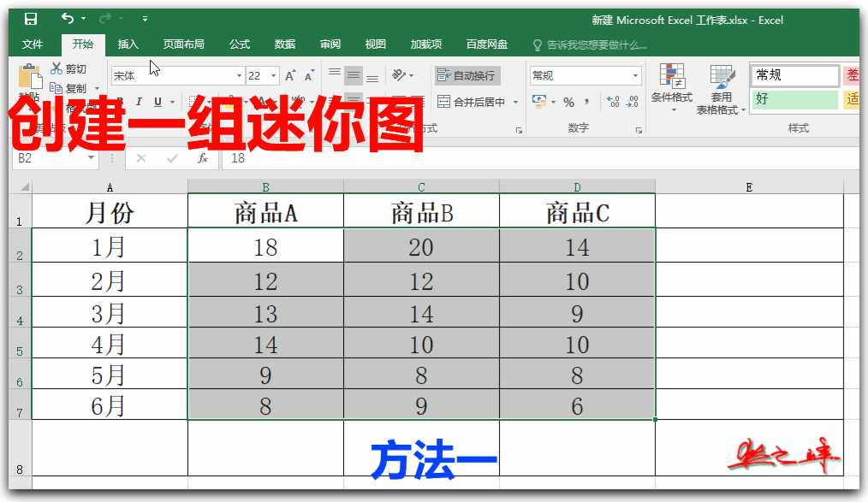Apply the green 好 cell style

[x=795, y=99]
